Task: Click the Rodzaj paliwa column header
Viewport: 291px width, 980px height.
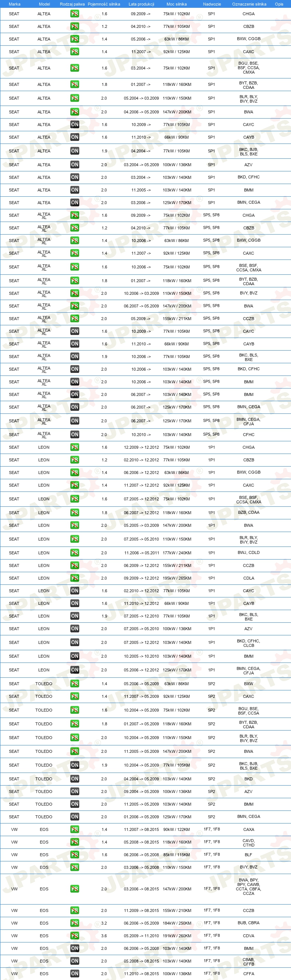Action: pos(72,4)
